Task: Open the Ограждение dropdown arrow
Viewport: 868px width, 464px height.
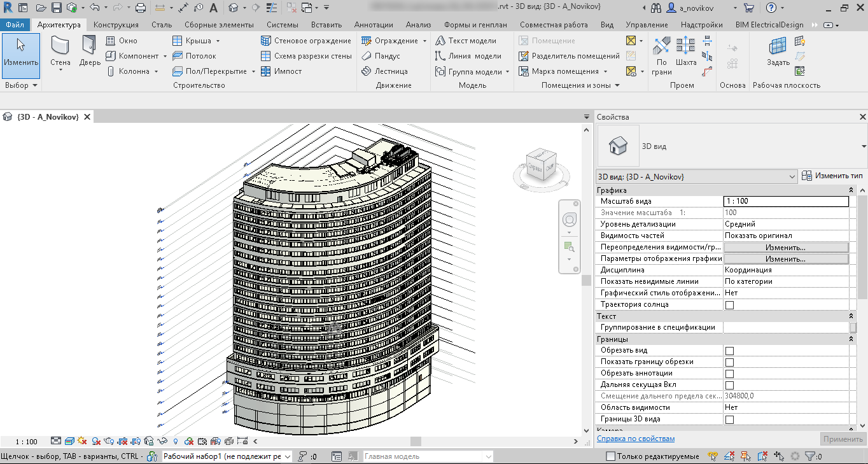Action: point(424,41)
